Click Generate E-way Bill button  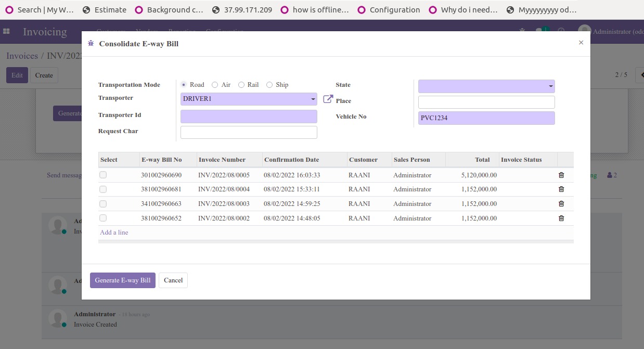coord(123,280)
